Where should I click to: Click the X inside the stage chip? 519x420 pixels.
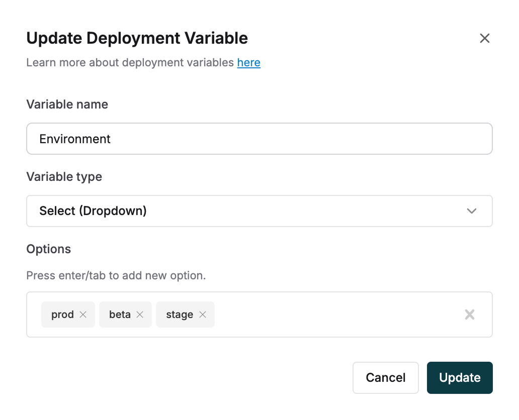pos(203,314)
